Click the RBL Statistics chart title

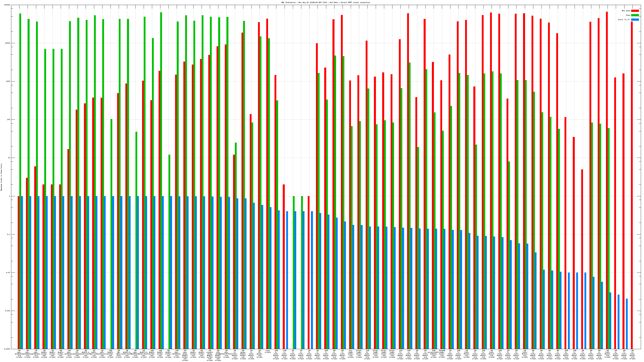click(x=325, y=2)
